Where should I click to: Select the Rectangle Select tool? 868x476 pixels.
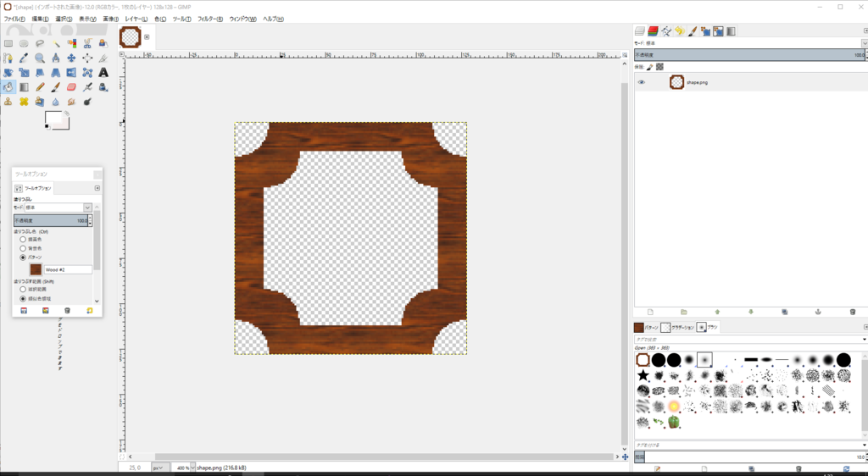click(x=8, y=43)
